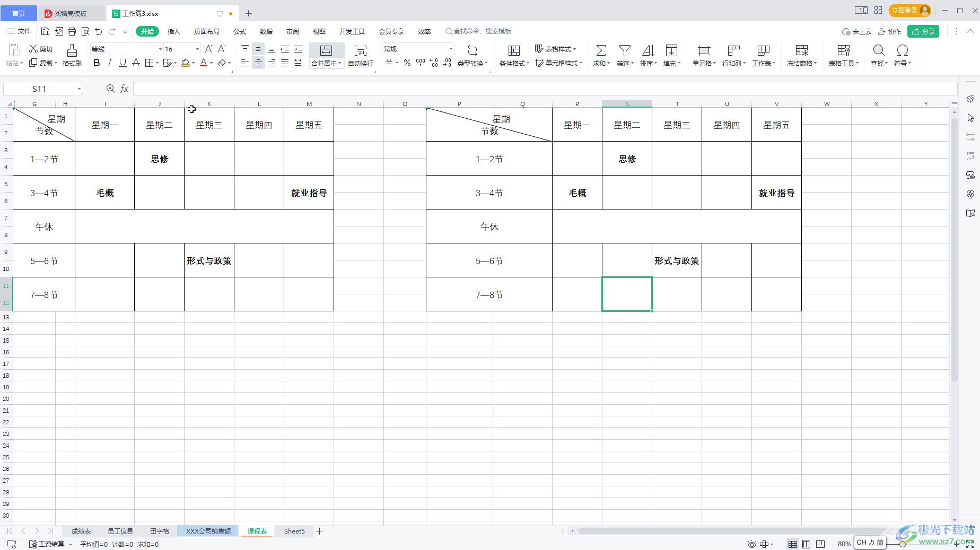Click the Share (分享) button
Viewport: 980px width, 550px height.
pyautogui.click(x=923, y=31)
